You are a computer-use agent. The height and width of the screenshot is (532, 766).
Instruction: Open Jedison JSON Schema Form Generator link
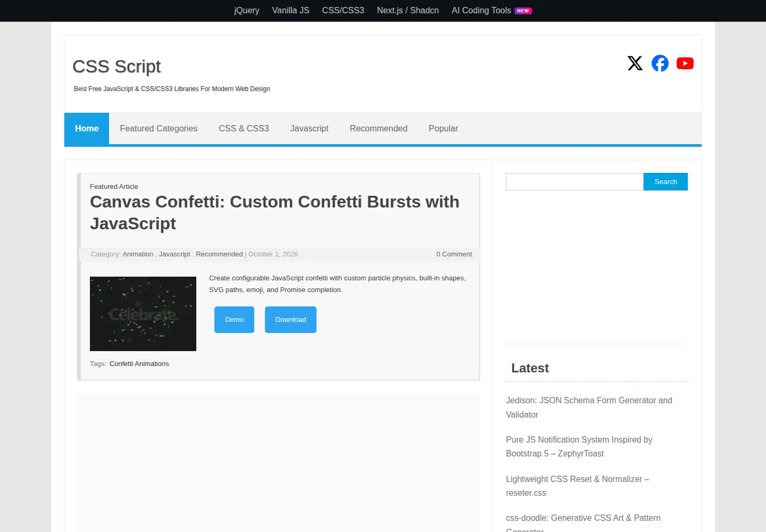(589, 408)
